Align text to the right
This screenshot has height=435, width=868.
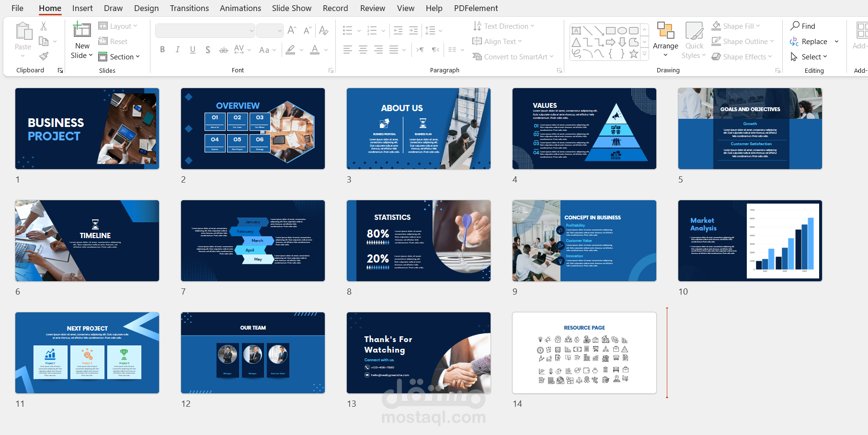378,49
